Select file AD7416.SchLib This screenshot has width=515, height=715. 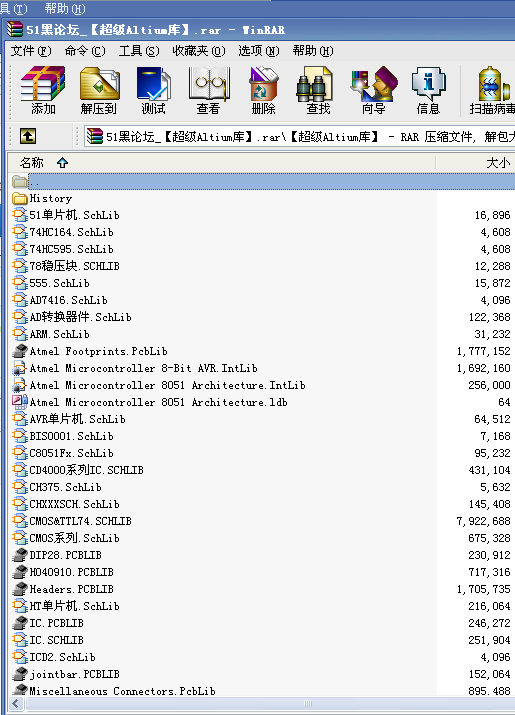(68, 300)
